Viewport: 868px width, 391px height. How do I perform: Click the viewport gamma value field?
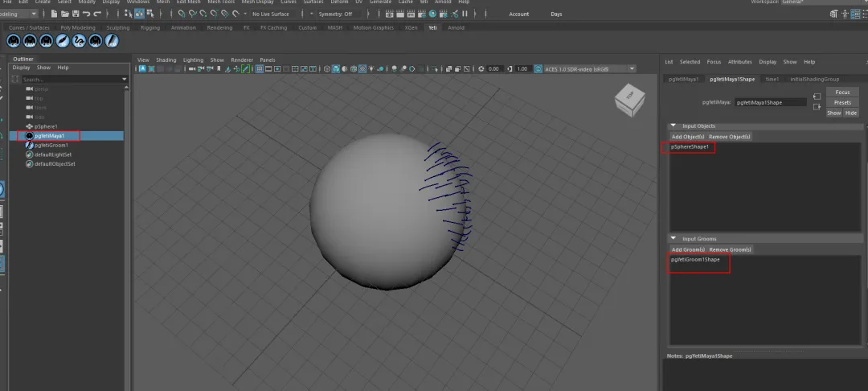click(522, 69)
